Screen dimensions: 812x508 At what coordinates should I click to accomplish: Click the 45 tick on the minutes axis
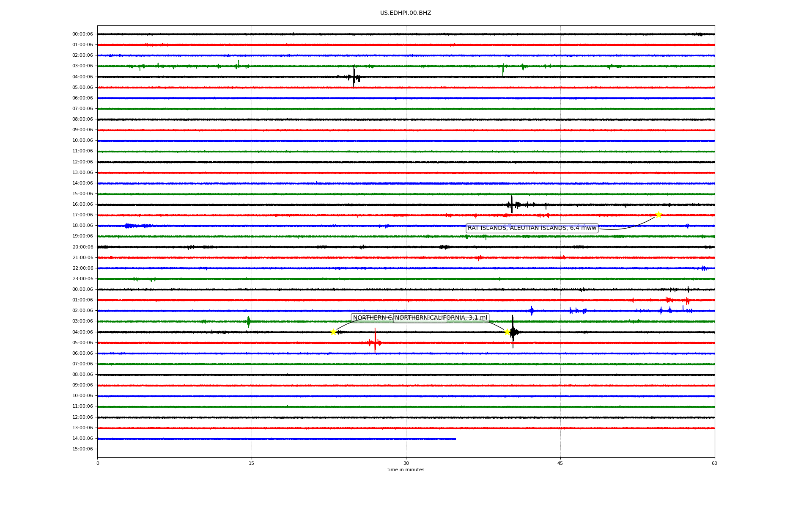coord(560,463)
